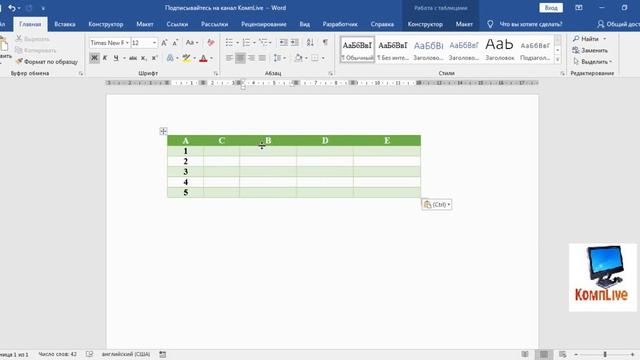This screenshot has width=640, height=360.
Task: Toggle subscript formatting
Action: [144, 58]
